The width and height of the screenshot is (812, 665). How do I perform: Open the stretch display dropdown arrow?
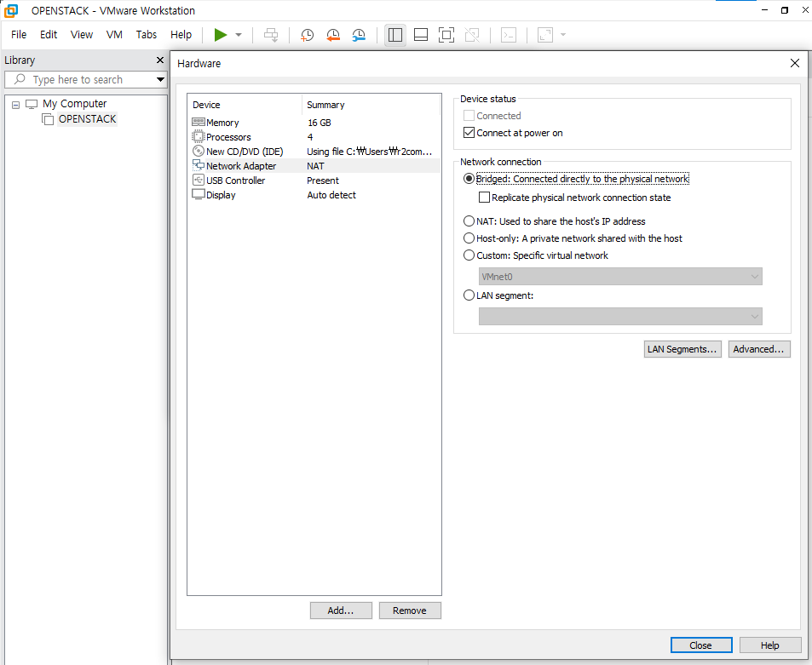(x=563, y=35)
